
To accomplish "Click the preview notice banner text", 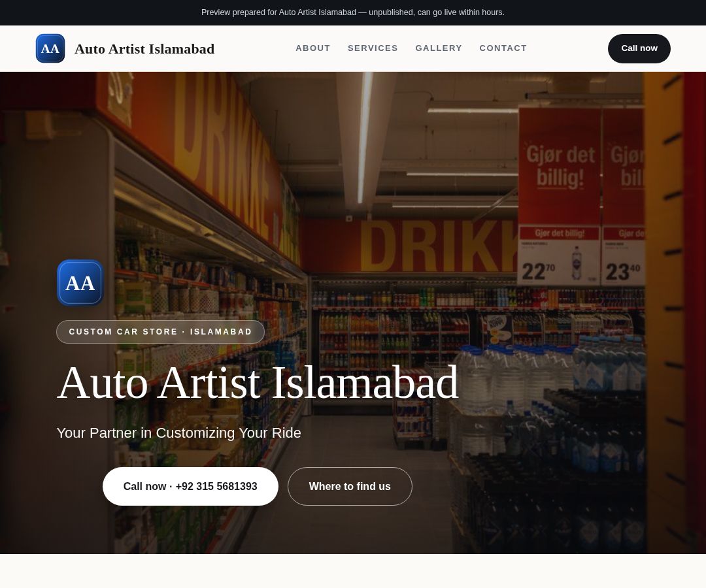I will [x=352, y=12].
